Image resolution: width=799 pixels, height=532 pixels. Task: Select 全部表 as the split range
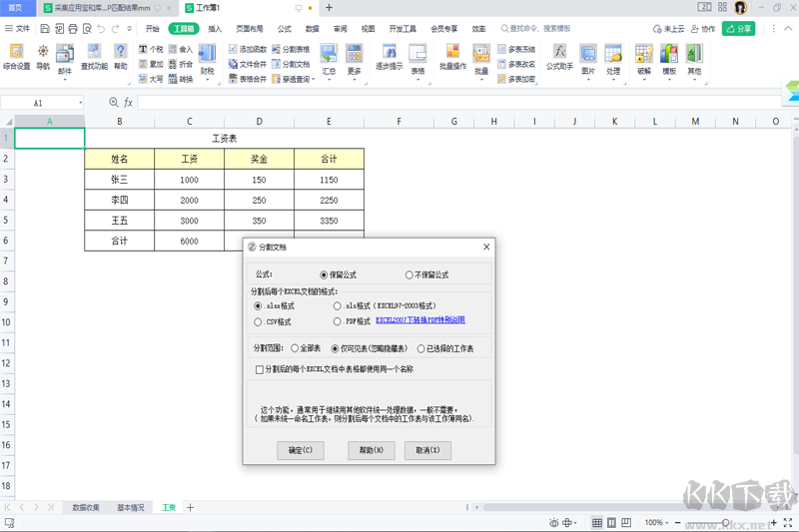click(295, 348)
